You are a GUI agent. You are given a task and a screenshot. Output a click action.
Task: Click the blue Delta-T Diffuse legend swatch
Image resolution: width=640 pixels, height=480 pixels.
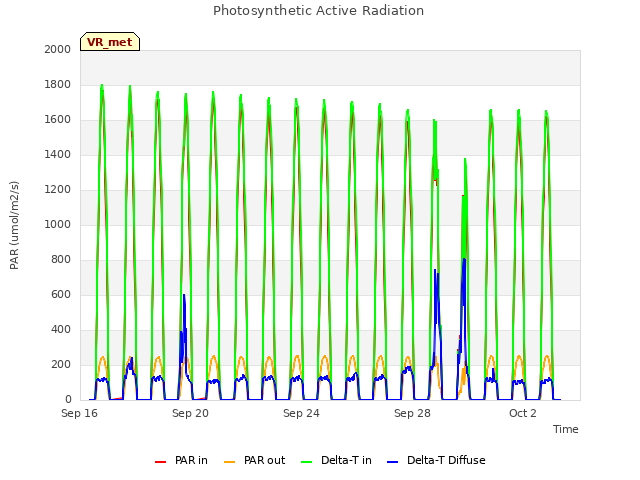[x=392, y=462]
